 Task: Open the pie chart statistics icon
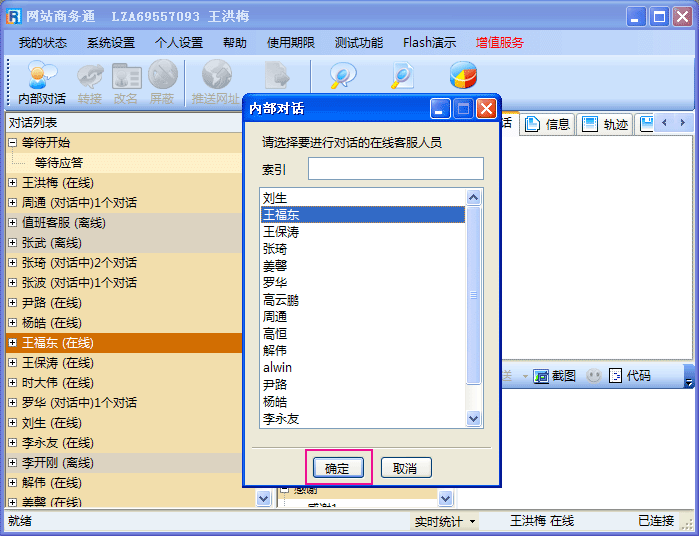click(x=462, y=76)
